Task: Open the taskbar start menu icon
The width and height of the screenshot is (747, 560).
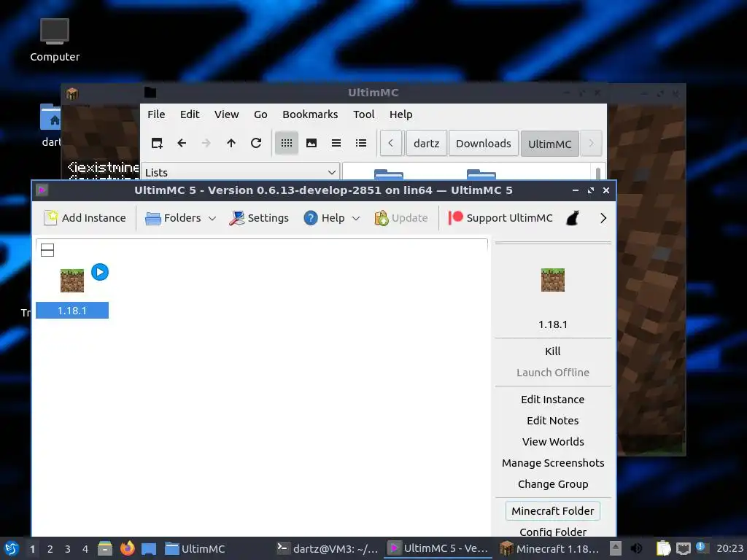Action: [12, 548]
